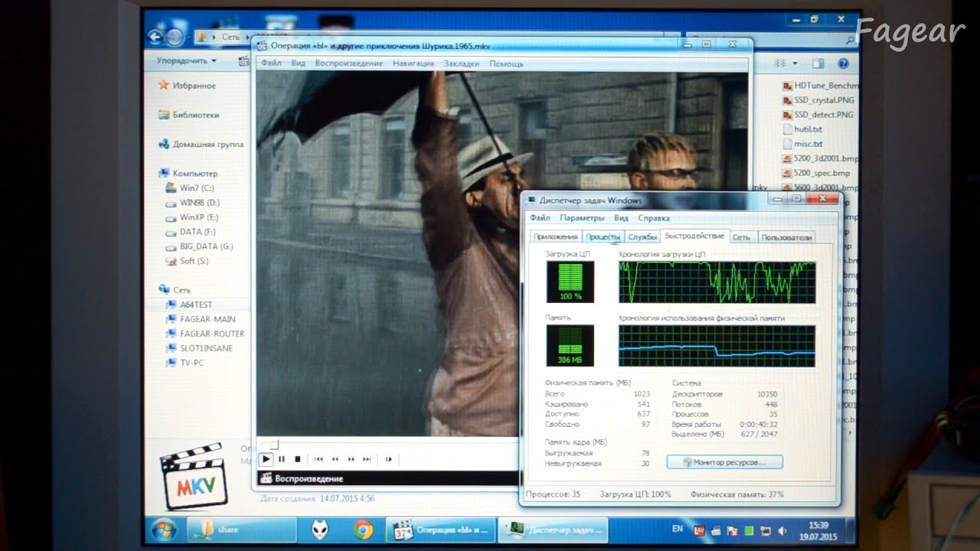Open the Помощь menu in media player
This screenshot has height=551, width=980.
506,64
